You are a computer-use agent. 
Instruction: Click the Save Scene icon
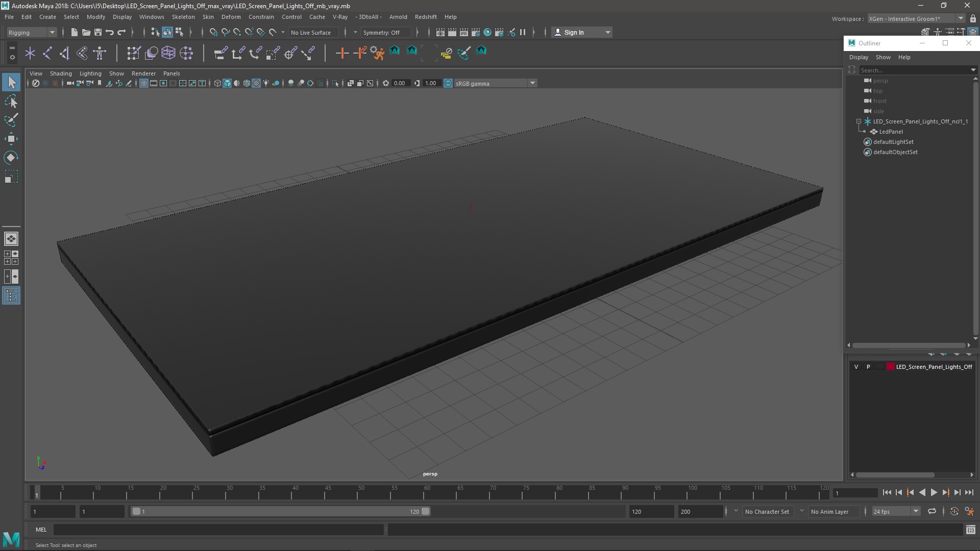click(x=97, y=32)
